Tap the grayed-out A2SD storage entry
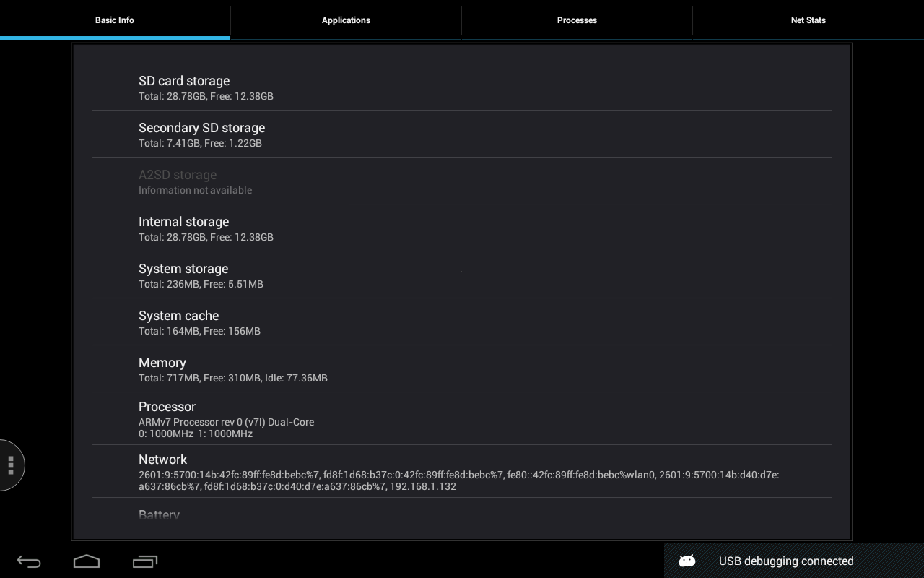 [x=462, y=181]
